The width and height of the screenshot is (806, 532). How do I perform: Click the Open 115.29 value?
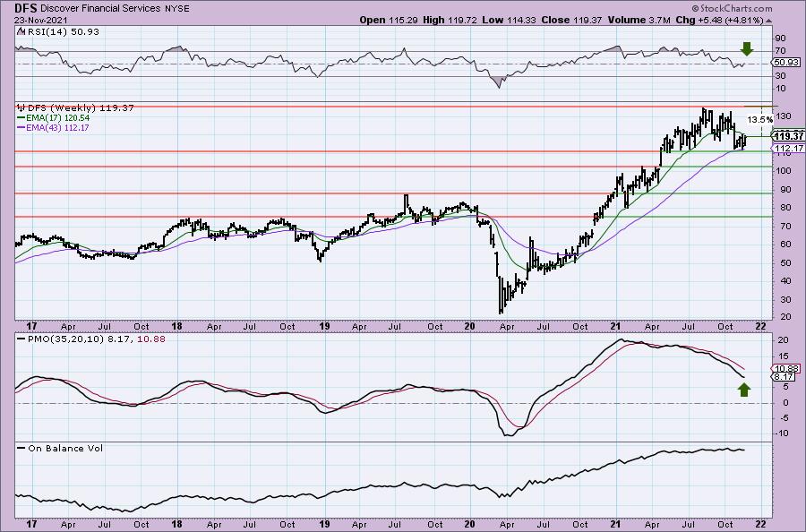pos(389,20)
